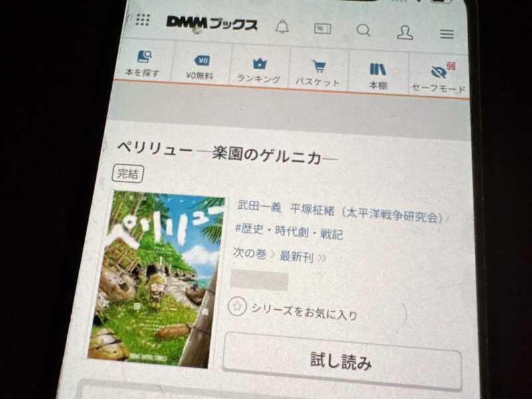This screenshot has width=532, height=399.
Task: Go to 次の巻 next volume
Action: (249, 254)
